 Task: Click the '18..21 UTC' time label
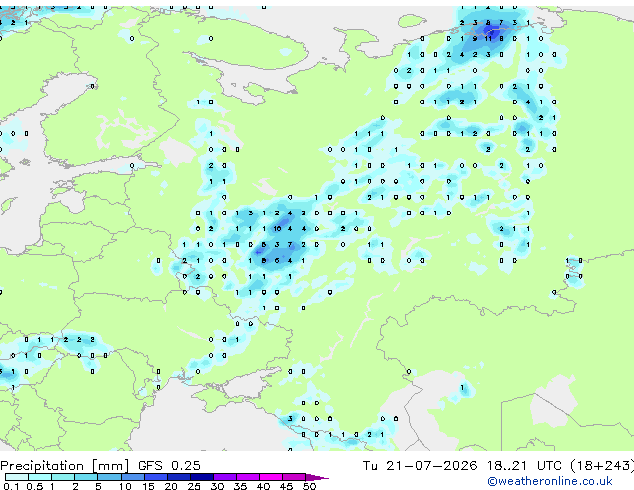point(524,466)
